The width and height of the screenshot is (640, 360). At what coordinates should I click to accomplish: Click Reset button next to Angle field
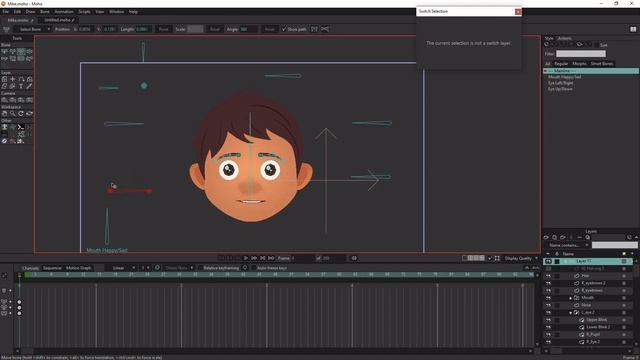[269, 29]
